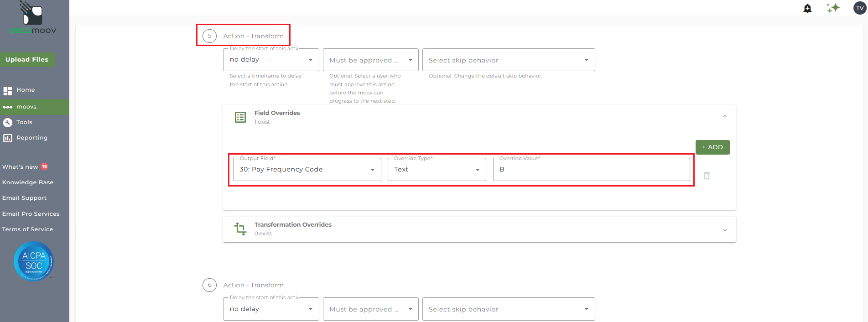Click the + ADD override button

pos(712,147)
